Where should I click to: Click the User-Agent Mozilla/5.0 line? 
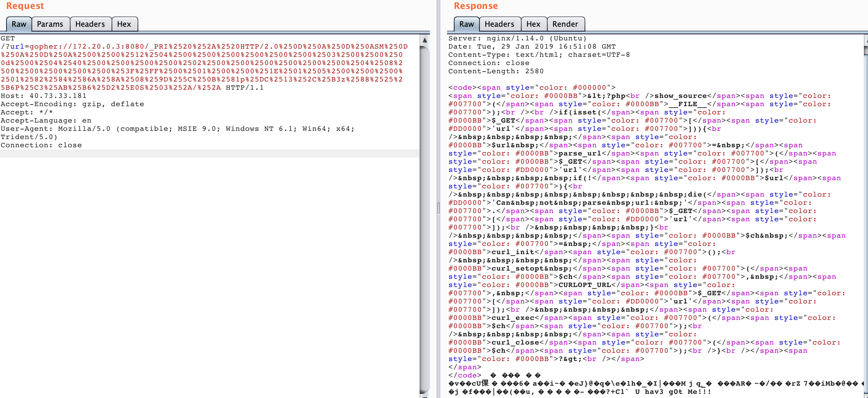click(x=178, y=129)
